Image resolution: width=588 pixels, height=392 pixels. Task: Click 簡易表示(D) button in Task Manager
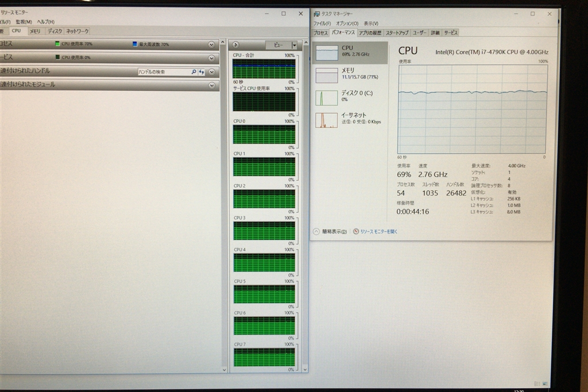click(330, 232)
